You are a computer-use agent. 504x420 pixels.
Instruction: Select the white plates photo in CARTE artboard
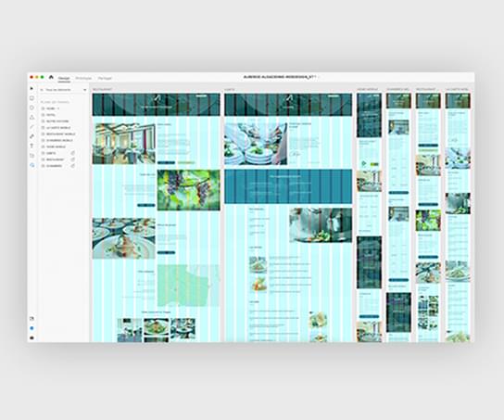[256, 144]
